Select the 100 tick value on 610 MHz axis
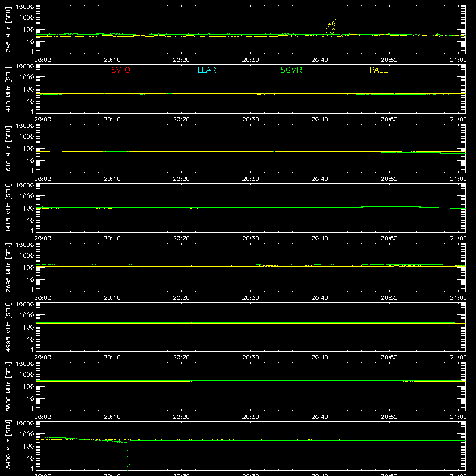The image size is (476, 476). [x=29, y=149]
